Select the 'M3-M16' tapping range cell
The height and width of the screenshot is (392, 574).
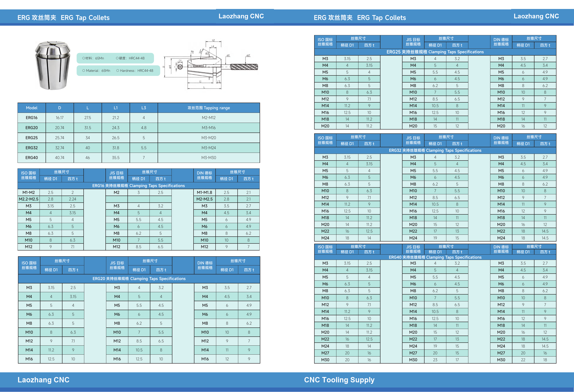pos(209,128)
